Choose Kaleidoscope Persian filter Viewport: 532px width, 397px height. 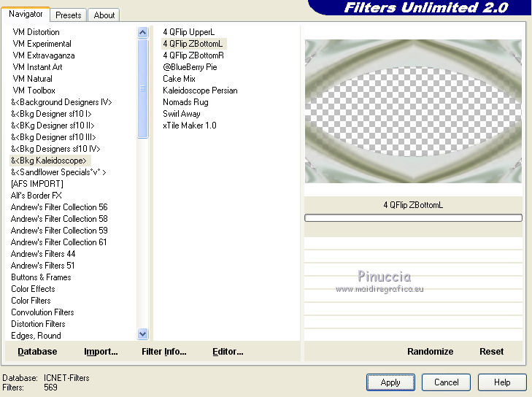200,90
